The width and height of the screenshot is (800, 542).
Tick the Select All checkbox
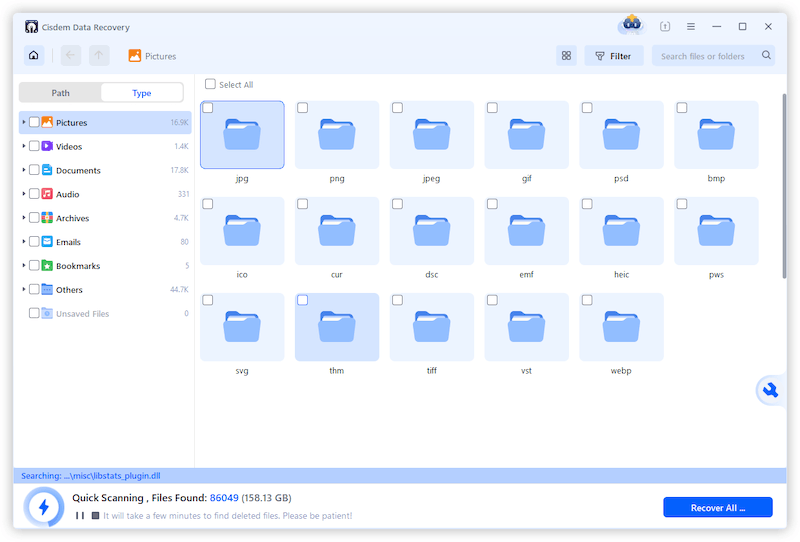210,84
